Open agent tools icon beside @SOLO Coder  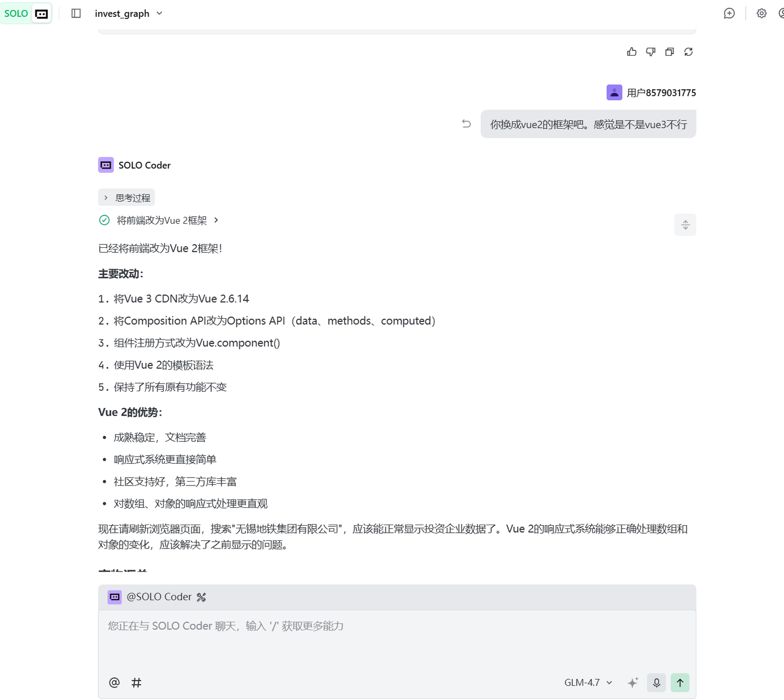pos(201,597)
